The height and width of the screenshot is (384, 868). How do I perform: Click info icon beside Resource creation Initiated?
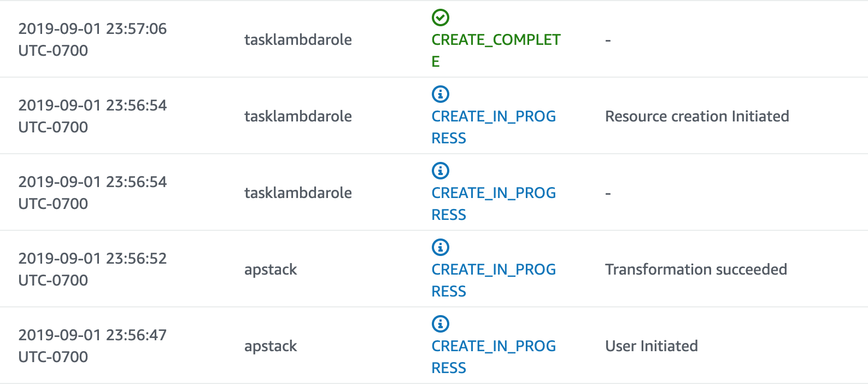tap(440, 94)
